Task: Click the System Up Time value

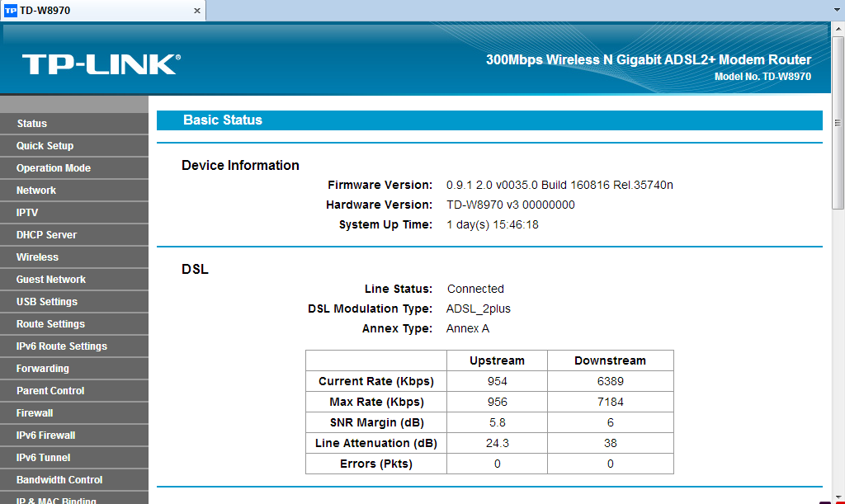Action: [x=492, y=225]
